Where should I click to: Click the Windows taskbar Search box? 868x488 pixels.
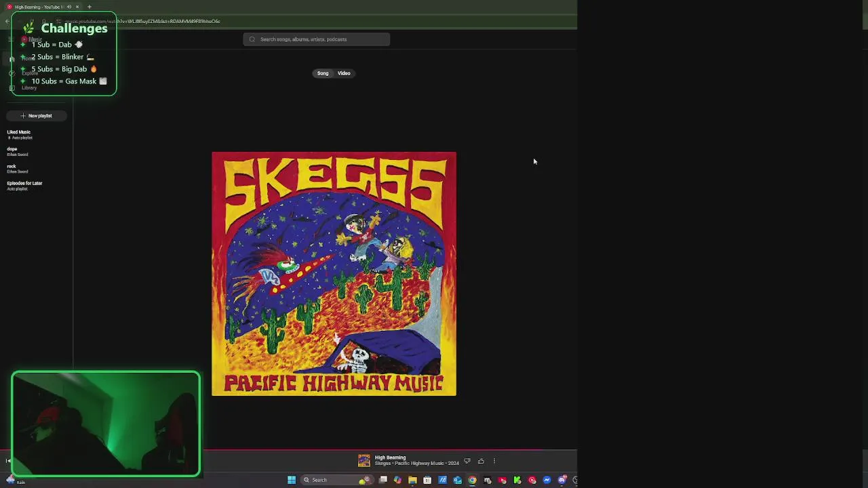click(x=337, y=480)
